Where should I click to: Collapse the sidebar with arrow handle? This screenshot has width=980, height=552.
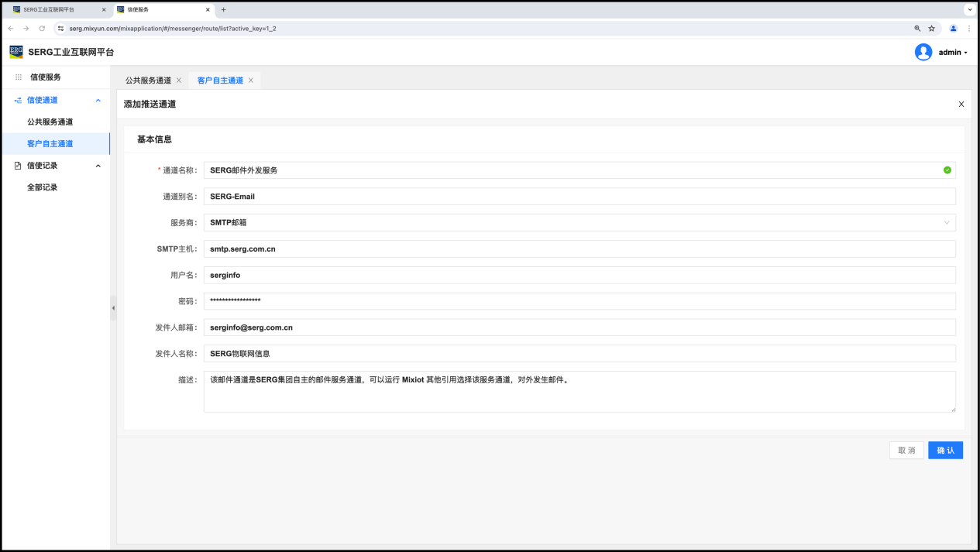click(x=113, y=307)
